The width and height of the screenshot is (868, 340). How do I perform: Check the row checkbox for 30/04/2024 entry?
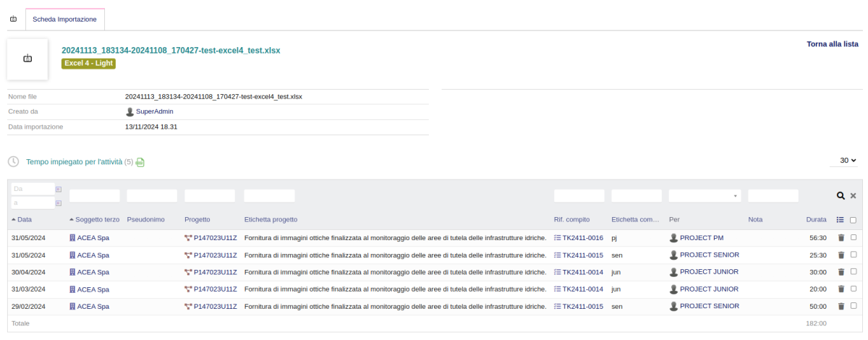pos(853,271)
